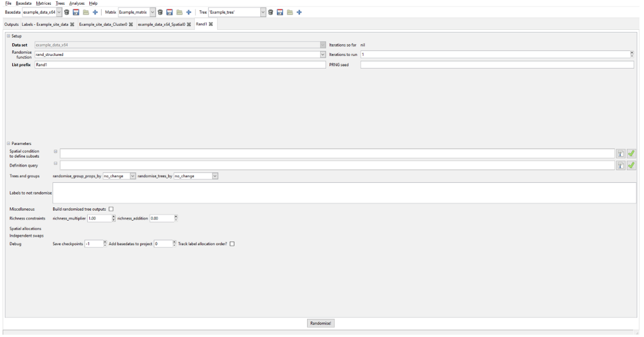Open the Analyses menu

(77, 3)
